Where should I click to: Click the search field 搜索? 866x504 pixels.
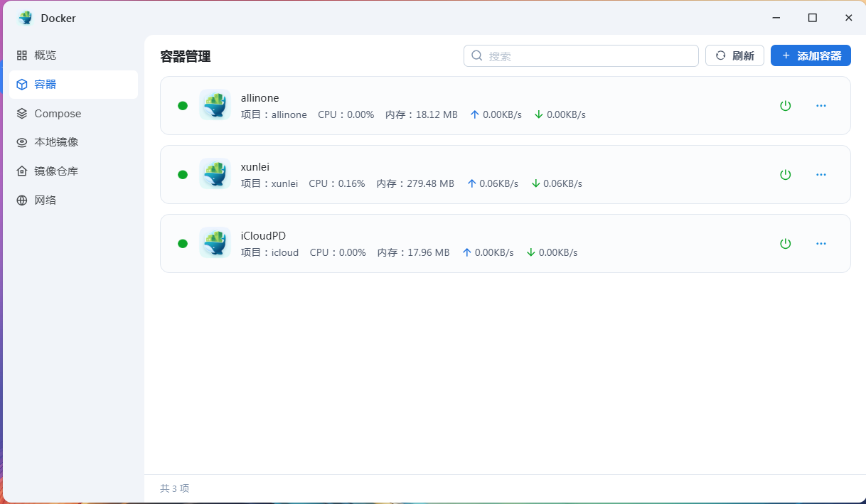click(x=581, y=55)
